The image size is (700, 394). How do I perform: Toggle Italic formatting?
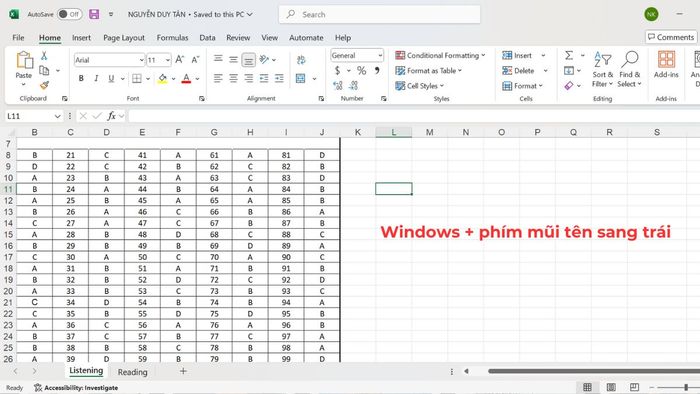pos(96,79)
